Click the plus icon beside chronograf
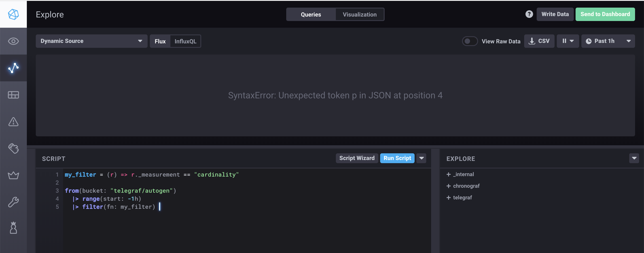This screenshot has height=253, width=644. [449, 186]
